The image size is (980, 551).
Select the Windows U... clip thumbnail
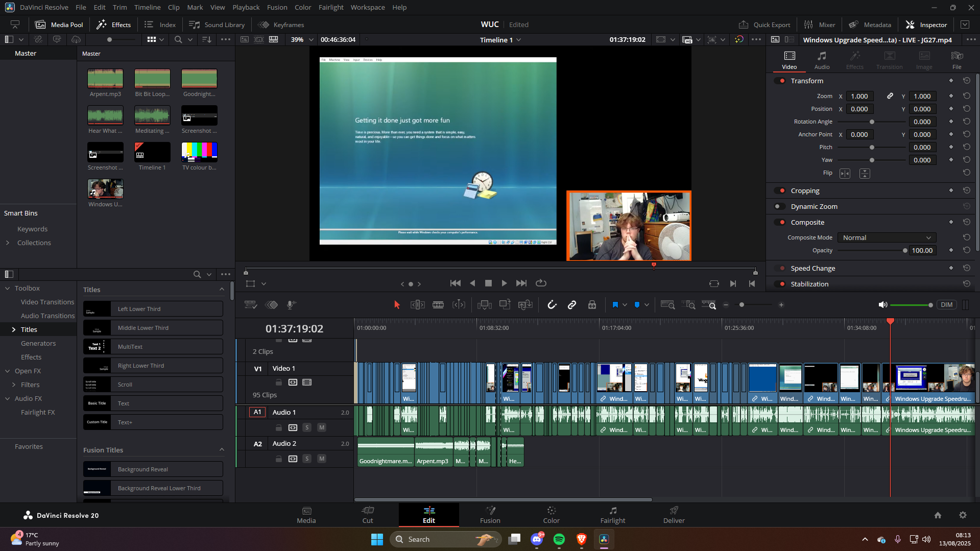[x=105, y=189]
